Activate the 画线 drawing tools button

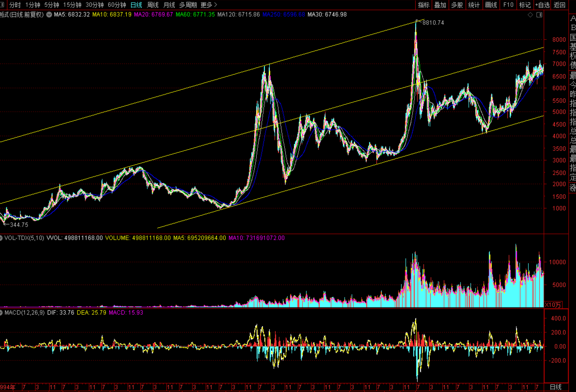tap(491, 5)
